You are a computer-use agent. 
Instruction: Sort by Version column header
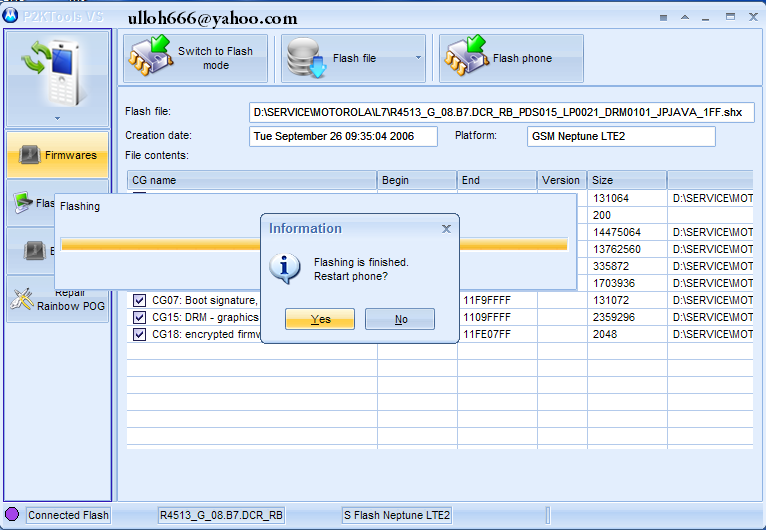click(562, 180)
